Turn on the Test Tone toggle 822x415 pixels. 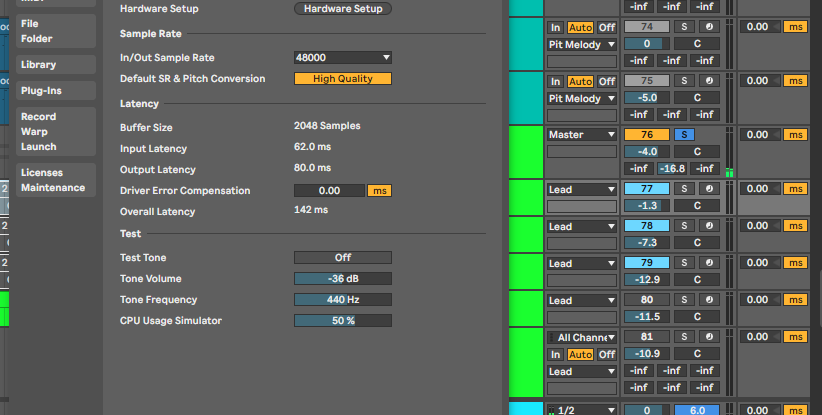tap(342, 258)
